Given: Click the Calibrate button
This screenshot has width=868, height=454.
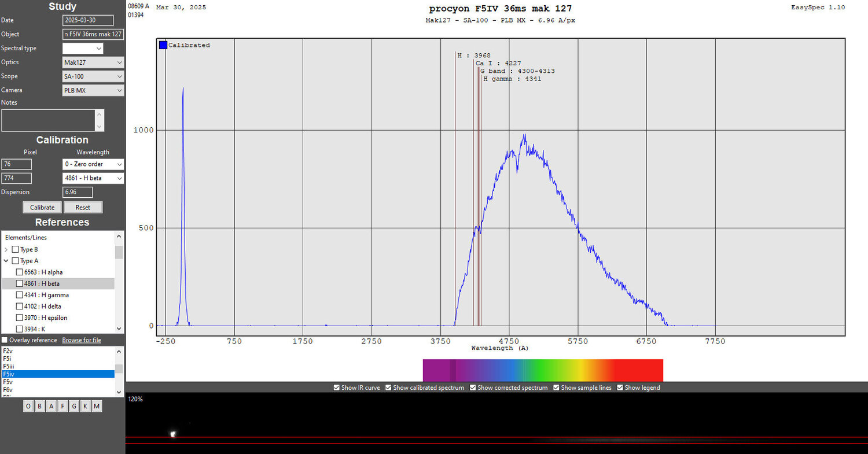Looking at the screenshot, I should coord(42,207).
